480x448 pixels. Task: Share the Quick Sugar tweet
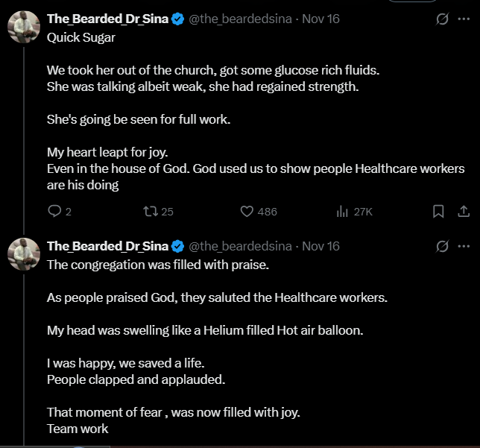(x=462, y=212)
